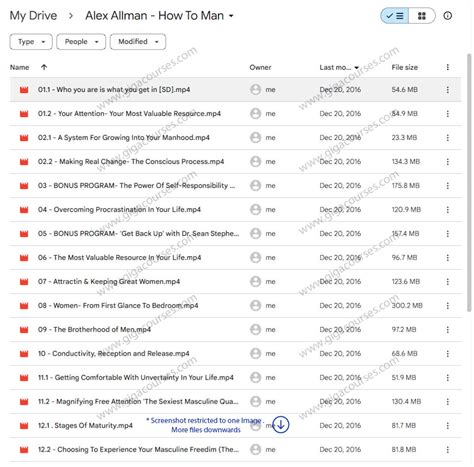Click the owner avatar on 07 Attractin row

[256, 282]
